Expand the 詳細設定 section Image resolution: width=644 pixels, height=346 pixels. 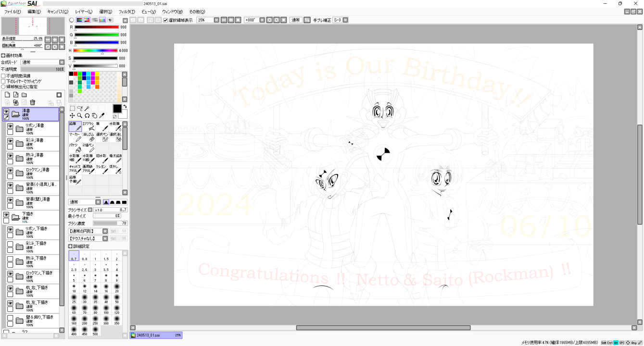pyautogui.click(x=71, y=247)
